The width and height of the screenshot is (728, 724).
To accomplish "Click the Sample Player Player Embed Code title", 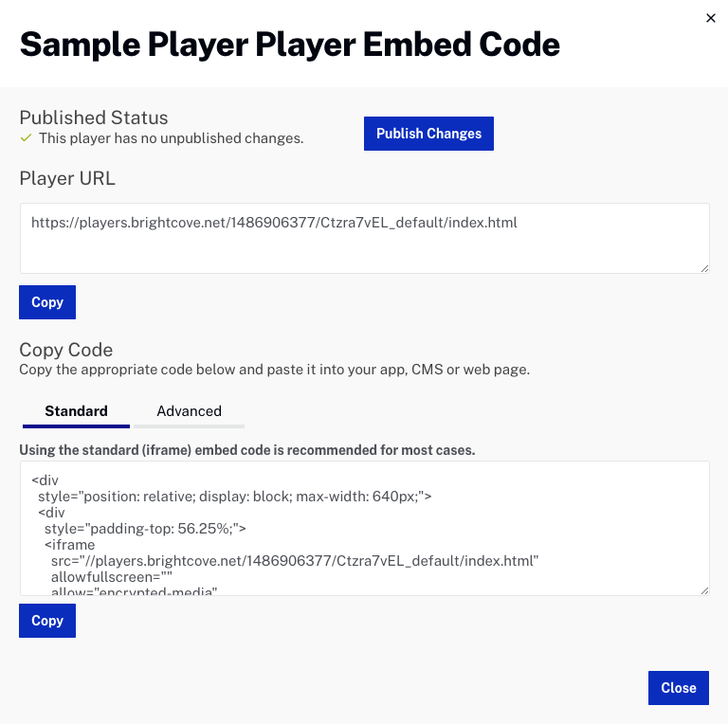I will point(289,44).
